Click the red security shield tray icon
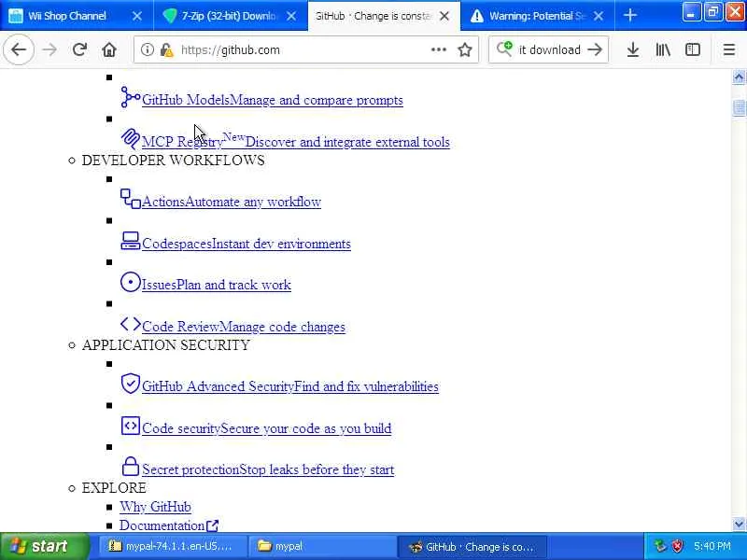This screenshot has width=747, height=560. 678,546
